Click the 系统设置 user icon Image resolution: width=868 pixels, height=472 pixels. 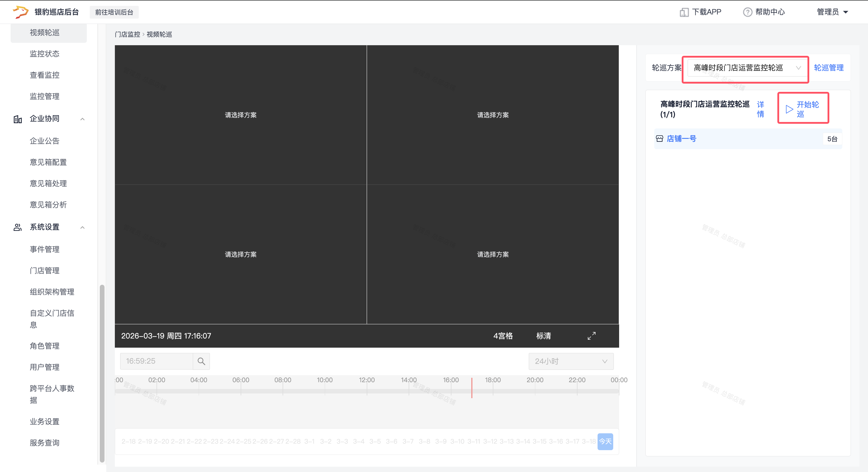point(17,227)
